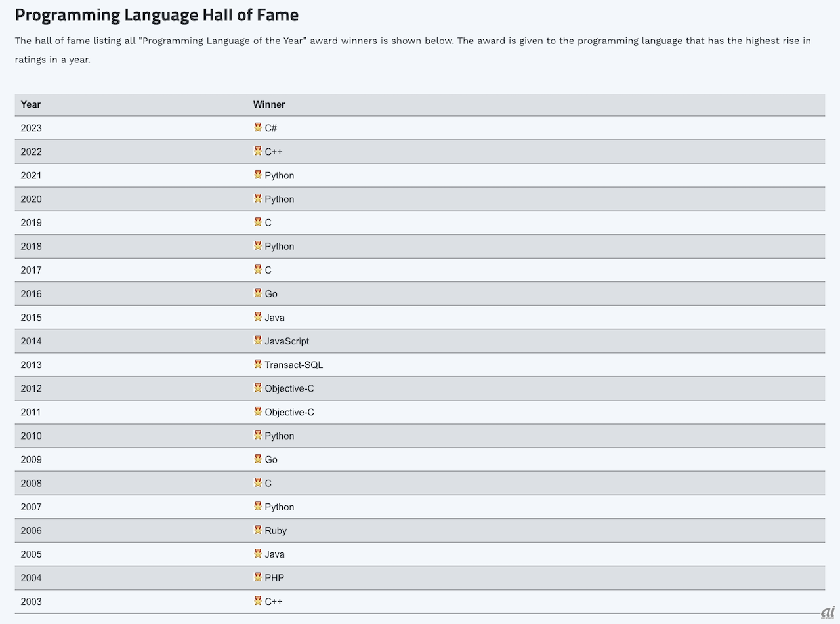Click the medal icon beside JavaScript
Screen dimensions: 840x624
click(258, 340)
